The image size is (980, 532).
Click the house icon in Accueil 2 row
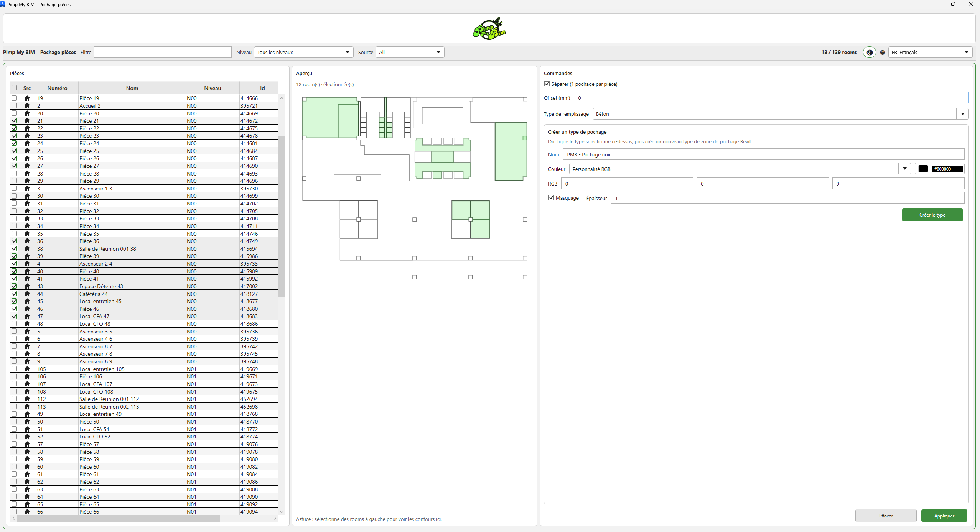pyautogui.click(x=27, y=106)
